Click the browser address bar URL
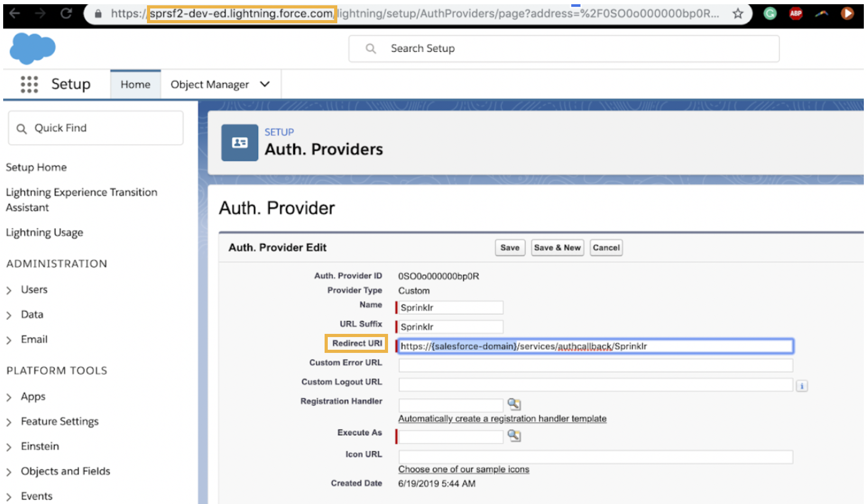This screenshot has width=867, height=504. (x=415, y=14)
